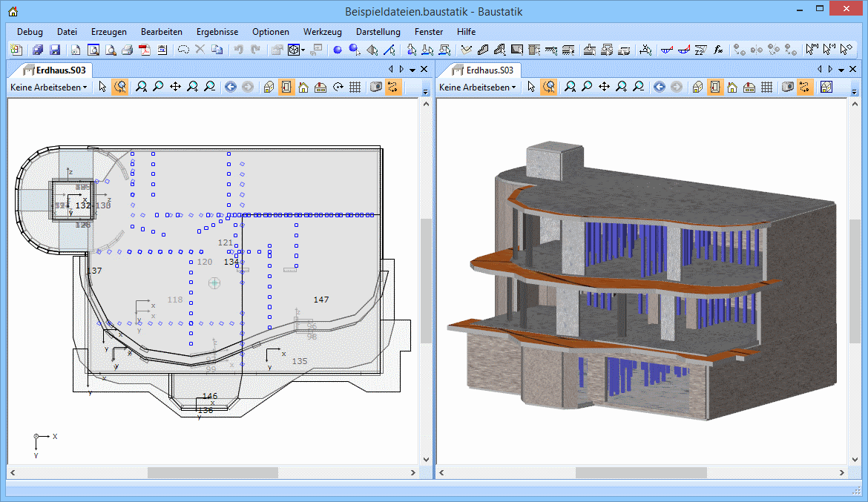Toggle the highlighted zoom-select mode in left pane
Image resolution: width=868 pixels, height=502 pixels.
click(x=119, y=87)
